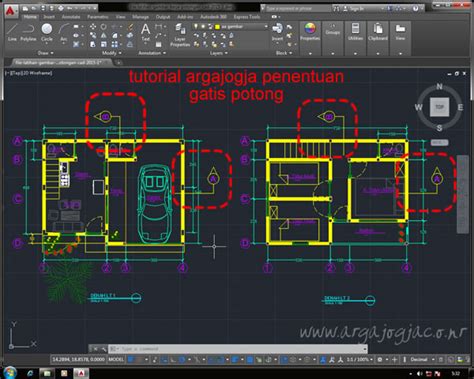The height and width of the screenshot is (379, 474).
Task: Click the Sign In button
Action: point(354,9)
